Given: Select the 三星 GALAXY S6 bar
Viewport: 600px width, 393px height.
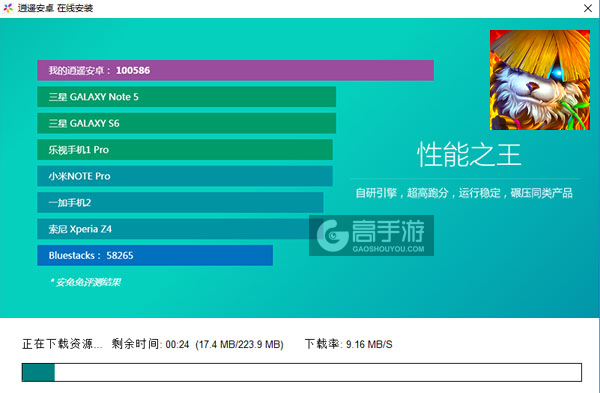Looking at the screenshot, I should pos(187,123).
